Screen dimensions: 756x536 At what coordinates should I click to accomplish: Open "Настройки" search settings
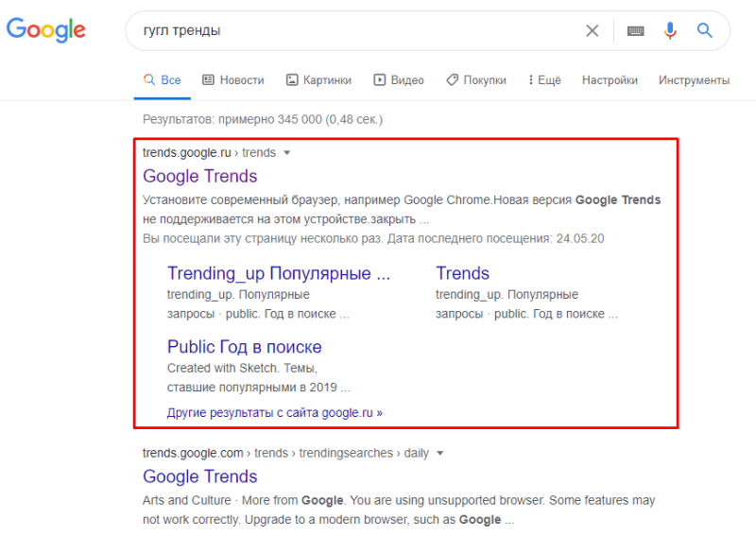[610, 80]
